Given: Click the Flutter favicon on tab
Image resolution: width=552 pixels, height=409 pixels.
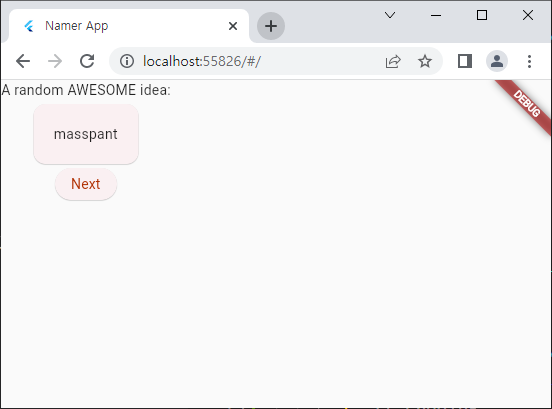Looking at the screenshot, I should point(29,26).
